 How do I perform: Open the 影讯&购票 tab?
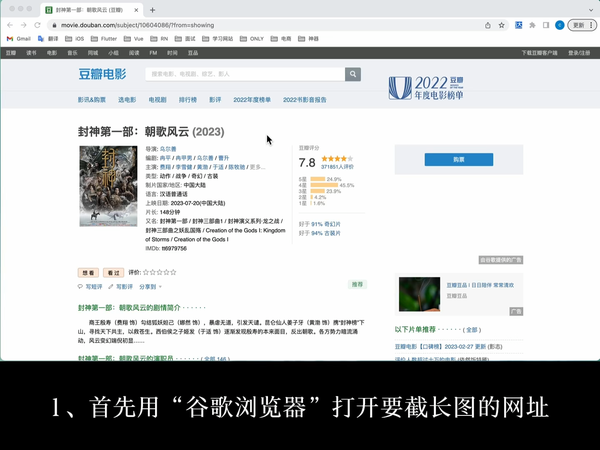click(92, 100)
